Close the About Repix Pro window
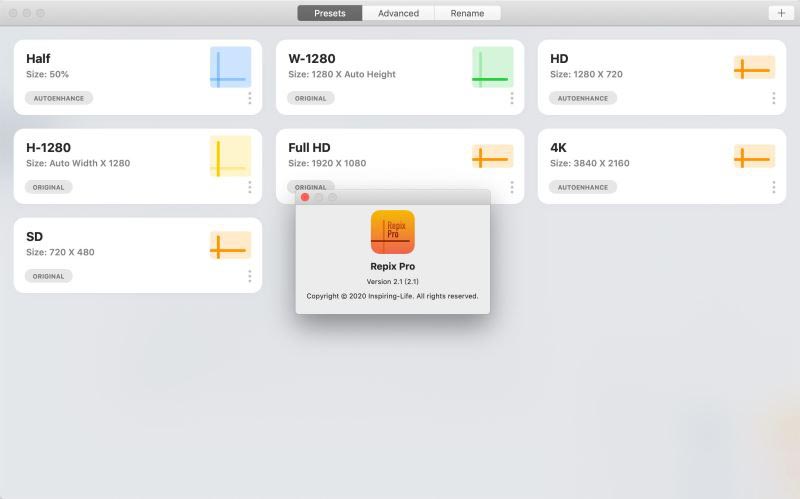Image resolution: width=800 pixels, height=499 pixels. point(305,197)
